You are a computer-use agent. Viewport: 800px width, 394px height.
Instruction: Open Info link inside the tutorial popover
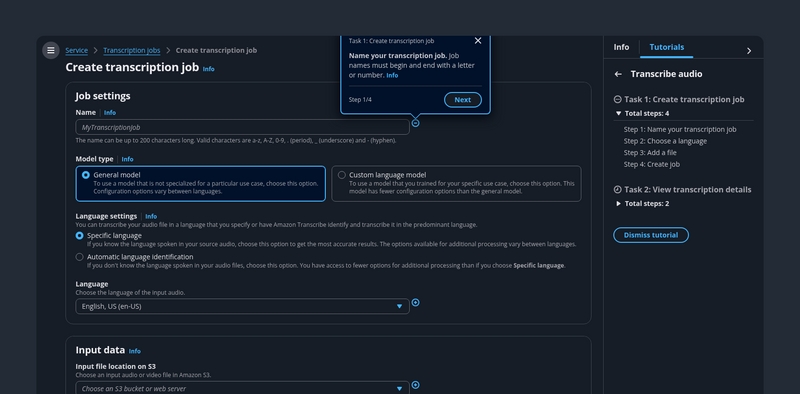point(392,75)
